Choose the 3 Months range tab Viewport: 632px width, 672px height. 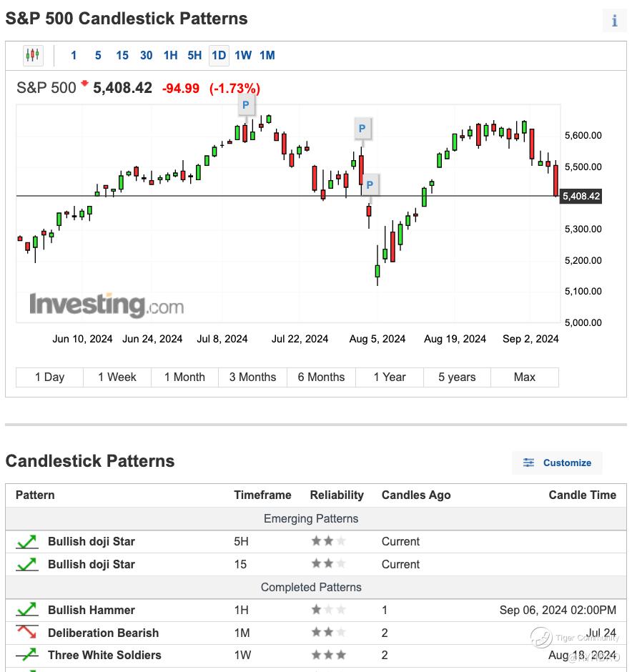(x=252, y=377)
